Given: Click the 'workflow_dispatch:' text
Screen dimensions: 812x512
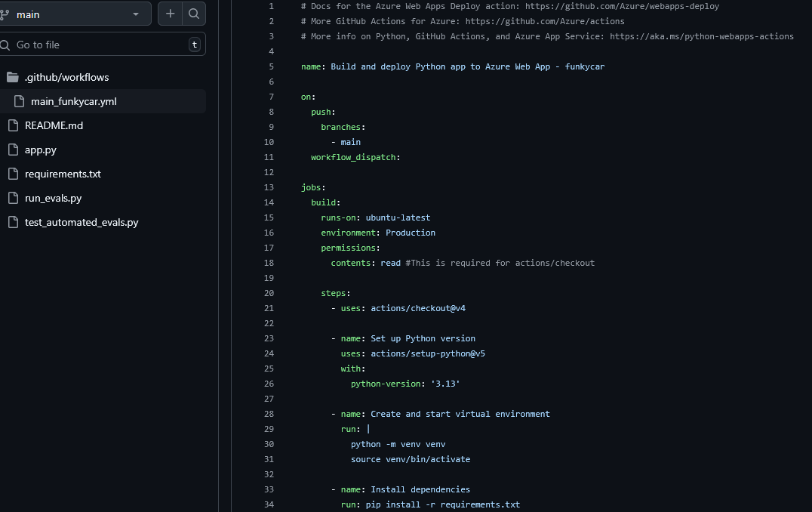Looking at the screenshot, I should coord(355,157).
